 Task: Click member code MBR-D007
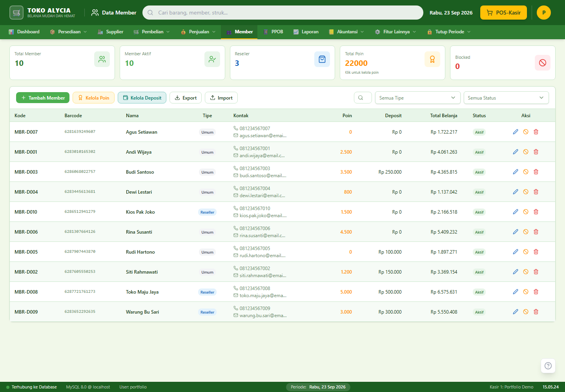[26, 132]
